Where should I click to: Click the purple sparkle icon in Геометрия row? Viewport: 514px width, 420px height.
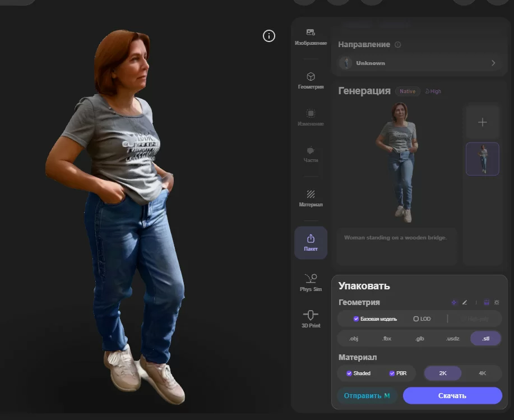tap(454, 302)
